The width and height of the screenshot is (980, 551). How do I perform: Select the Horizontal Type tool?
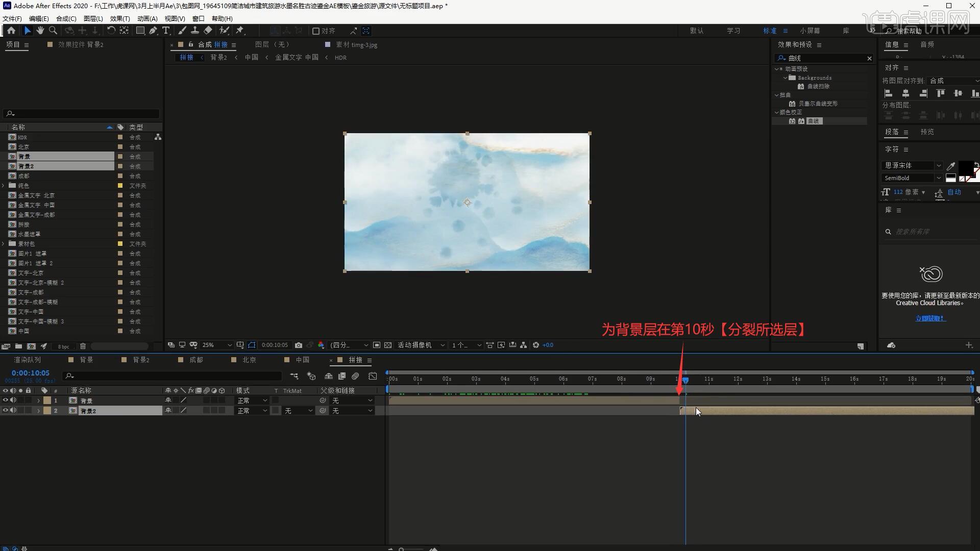click(x=166, y=31)
